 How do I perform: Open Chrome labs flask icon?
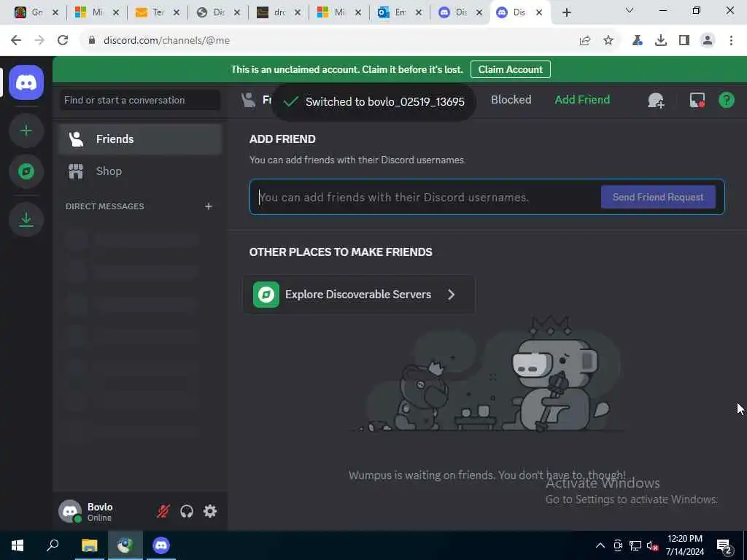click(637, 41)
